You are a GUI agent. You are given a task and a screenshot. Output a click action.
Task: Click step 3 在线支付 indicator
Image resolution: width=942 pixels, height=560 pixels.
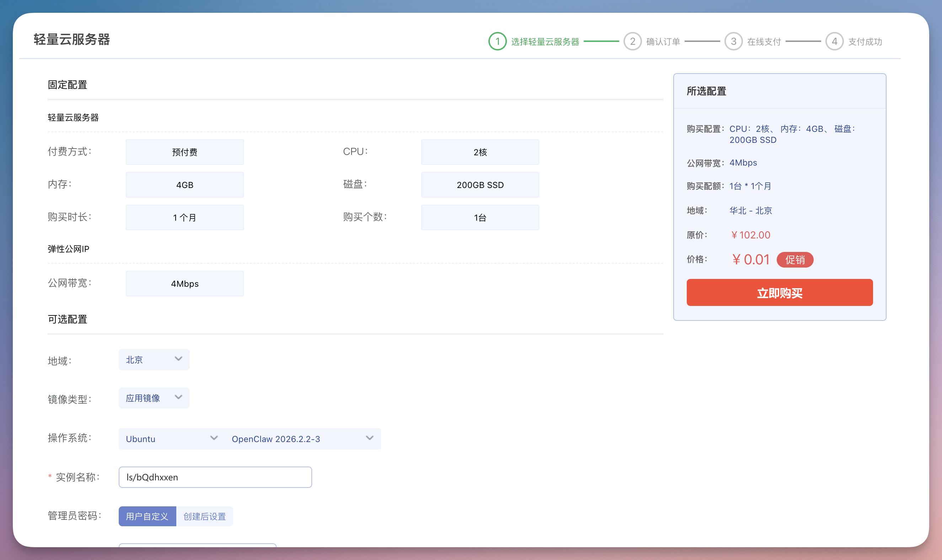(x=757, y=42)
